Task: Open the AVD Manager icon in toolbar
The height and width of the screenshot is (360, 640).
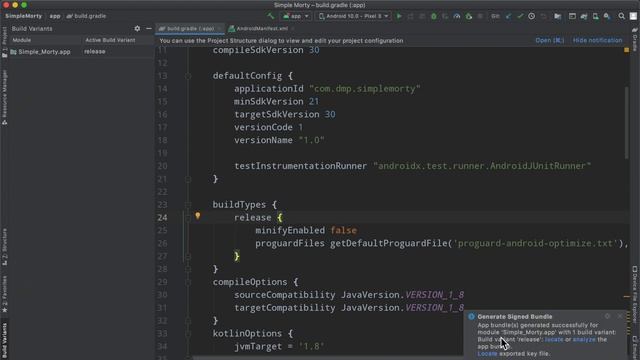Action: [x=596, y=16]
